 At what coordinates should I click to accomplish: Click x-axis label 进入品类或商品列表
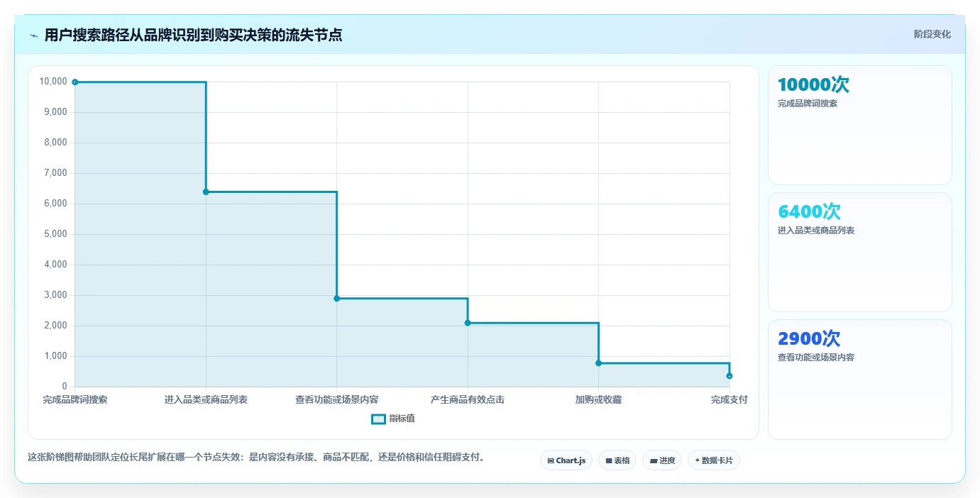click(x=206, y=400)
